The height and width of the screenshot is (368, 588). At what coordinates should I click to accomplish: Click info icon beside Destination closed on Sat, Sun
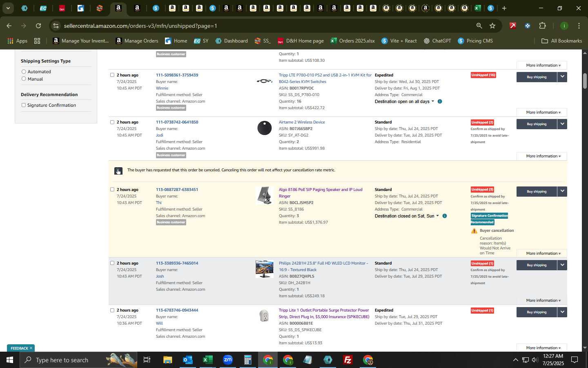445,216
